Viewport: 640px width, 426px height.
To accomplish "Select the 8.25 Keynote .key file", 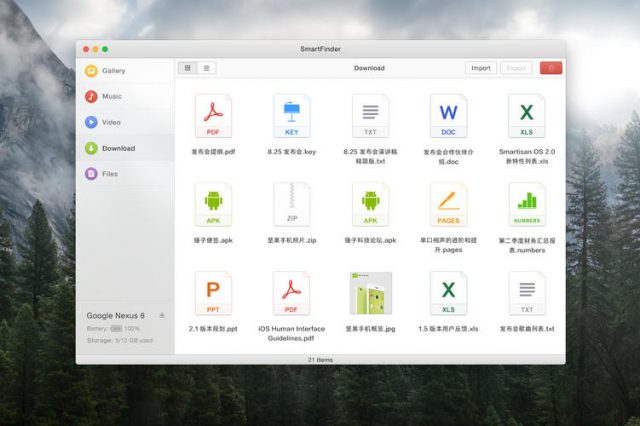I will [292, 117].
